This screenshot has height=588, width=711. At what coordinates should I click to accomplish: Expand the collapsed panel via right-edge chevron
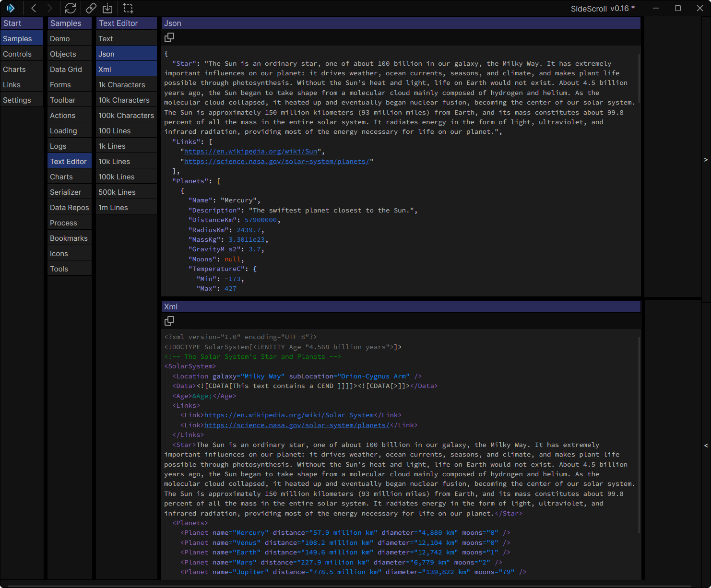706,160
